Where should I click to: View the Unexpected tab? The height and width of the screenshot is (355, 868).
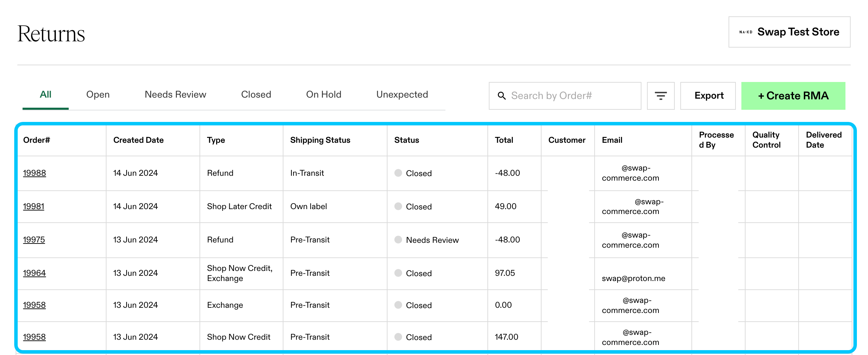pos(402,94)
